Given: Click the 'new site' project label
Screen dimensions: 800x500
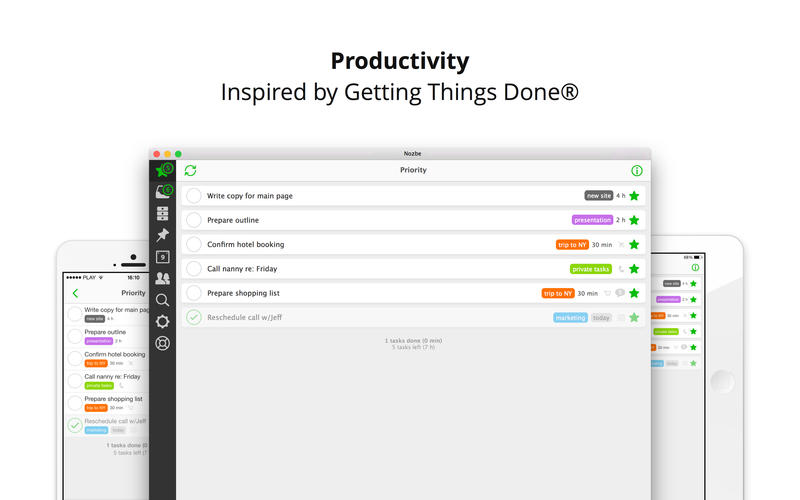Looking at the screenshot, I should point(598,196).
